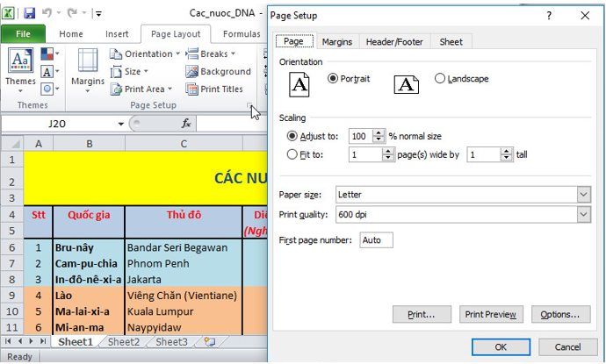Expand the Print quality dropdown
Image resolution: width=606 pixels, height=364 pixels.
click(x=583, y=215)
